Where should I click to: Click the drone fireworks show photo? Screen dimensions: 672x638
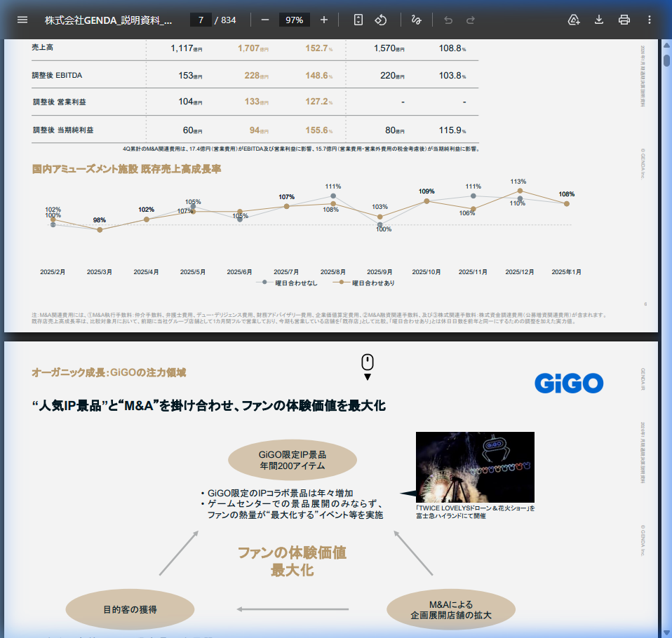pos(475,466)
